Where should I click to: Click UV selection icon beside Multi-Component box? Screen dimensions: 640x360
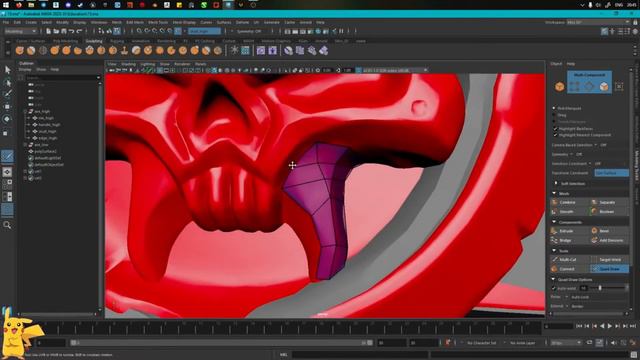[619, 86]
